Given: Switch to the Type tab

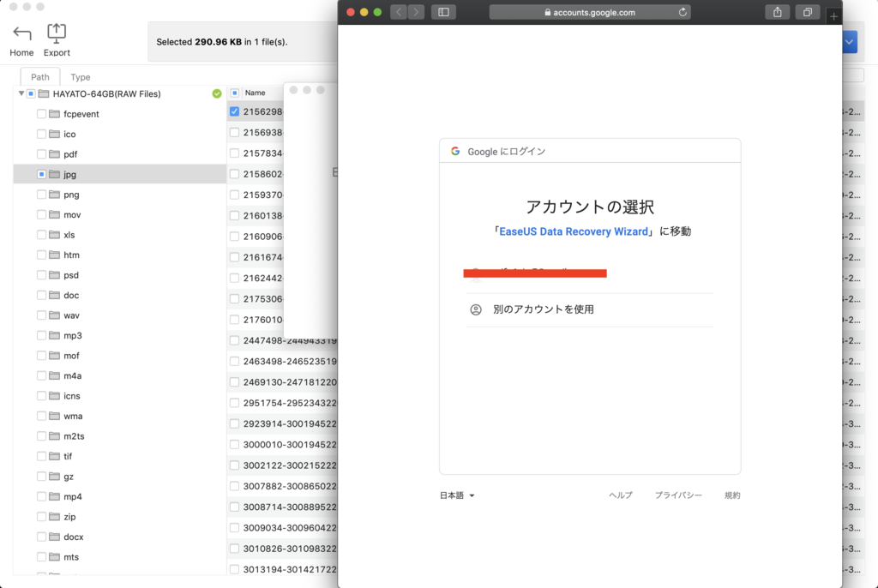Looking at the screenshot, I should 80,76.
